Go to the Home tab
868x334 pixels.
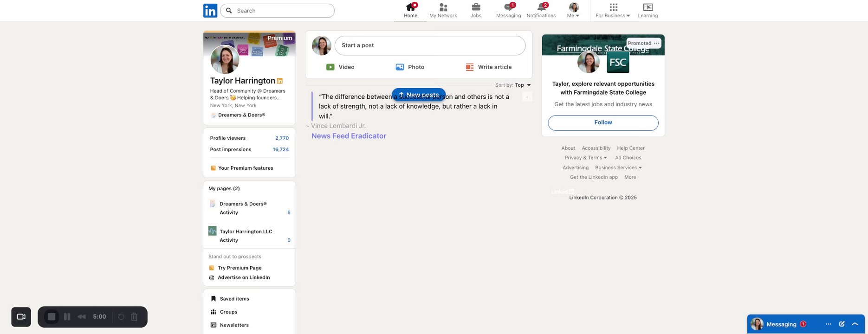point(410,11)
